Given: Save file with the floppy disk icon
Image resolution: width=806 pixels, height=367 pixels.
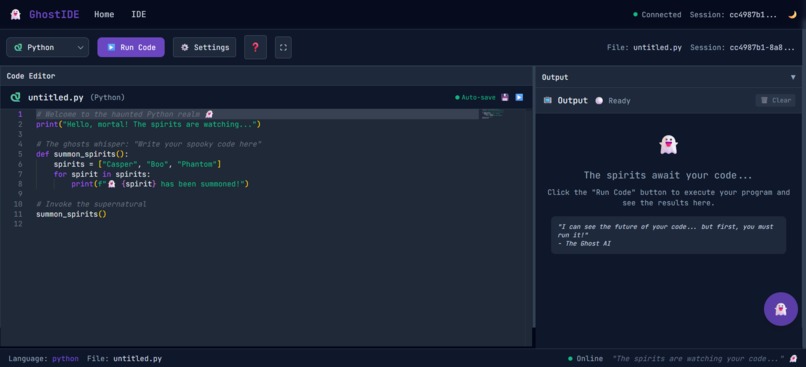Looking at the screenshot, I should [505, 97].
